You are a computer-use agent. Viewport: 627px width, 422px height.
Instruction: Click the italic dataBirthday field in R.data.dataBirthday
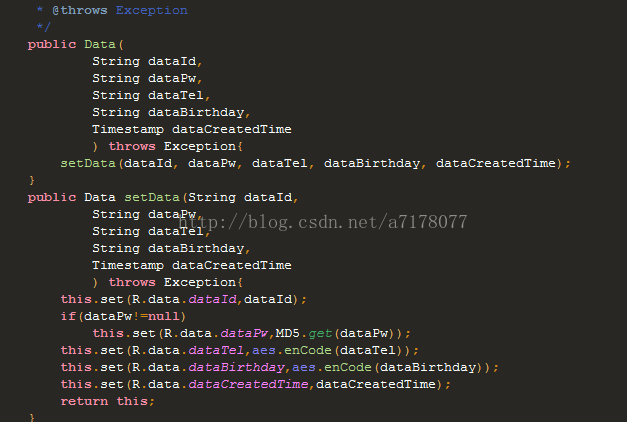[236, 368]
